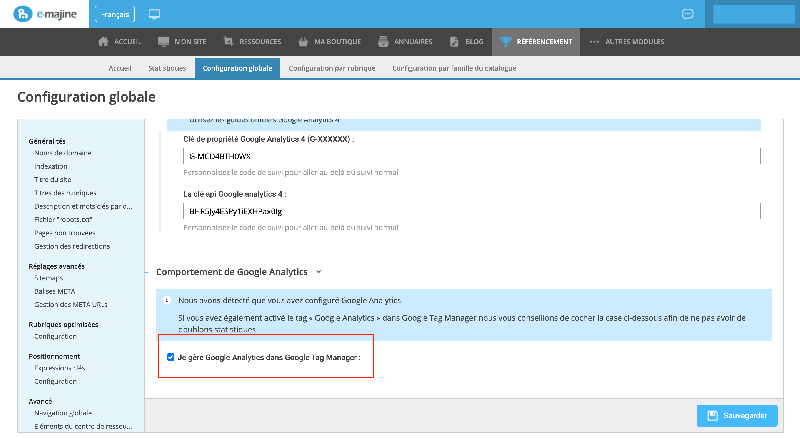
Task: Open Gestion des redirections in sidebar
Action: tap(72, 246)
